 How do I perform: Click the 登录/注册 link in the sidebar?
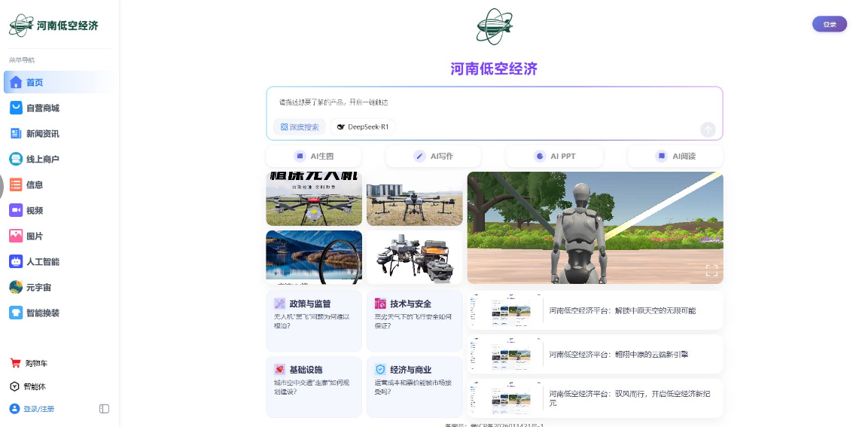click(x=38, y=409)
